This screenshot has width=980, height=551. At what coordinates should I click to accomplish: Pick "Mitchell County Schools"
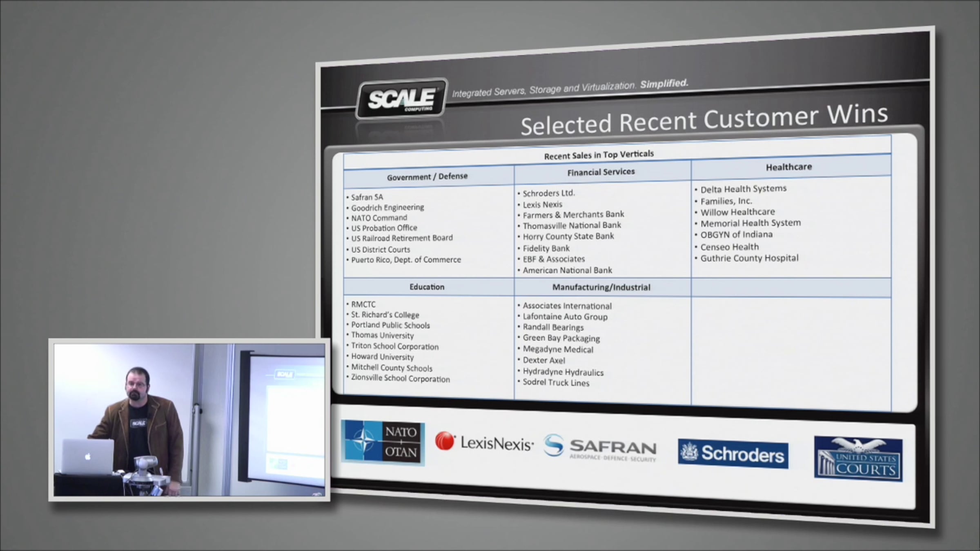pos(392,368)
